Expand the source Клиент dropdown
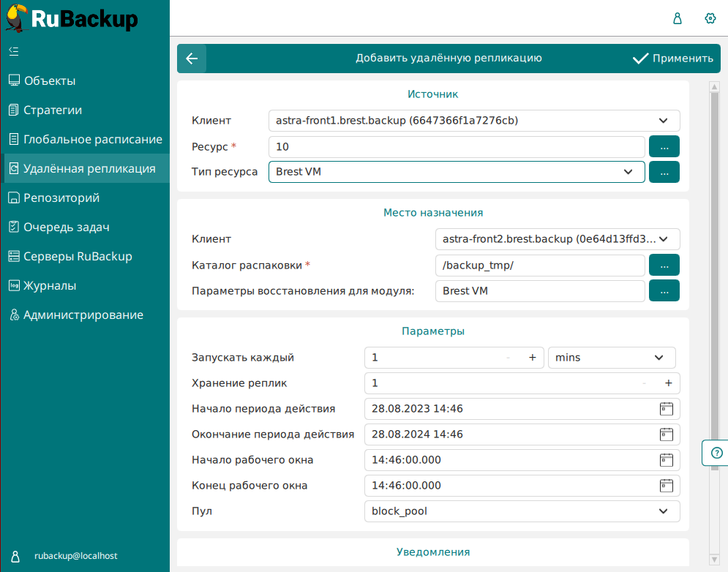The image size is (728, 572). point(663,121)
